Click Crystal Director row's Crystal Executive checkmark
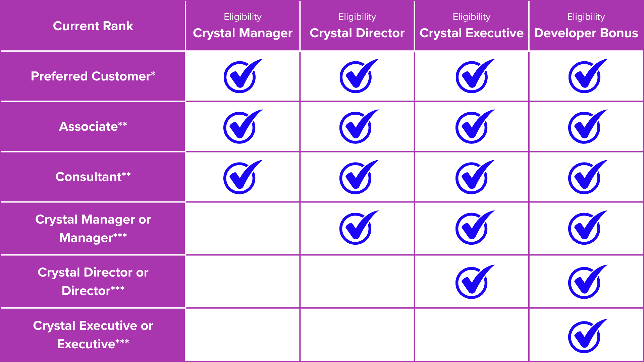Viewport: 644px width, 362px height. click(x=472, y=283)
